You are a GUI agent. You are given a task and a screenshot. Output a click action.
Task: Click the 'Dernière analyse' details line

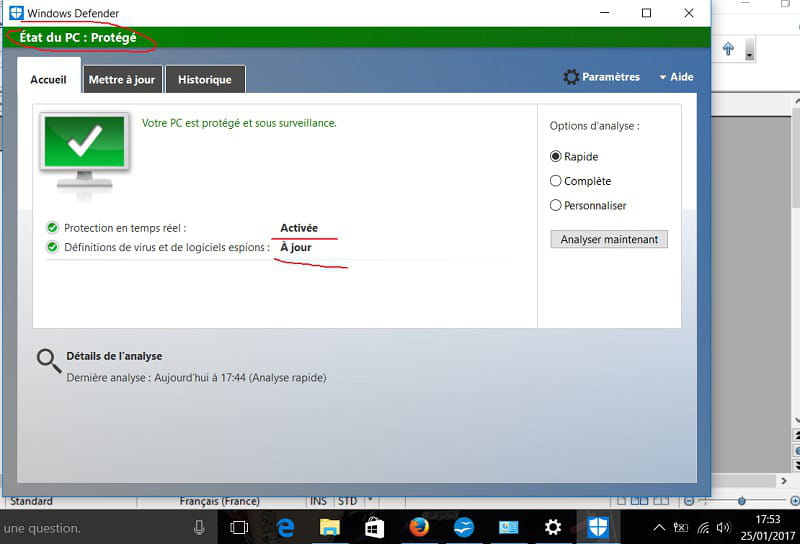coord(196,378)
